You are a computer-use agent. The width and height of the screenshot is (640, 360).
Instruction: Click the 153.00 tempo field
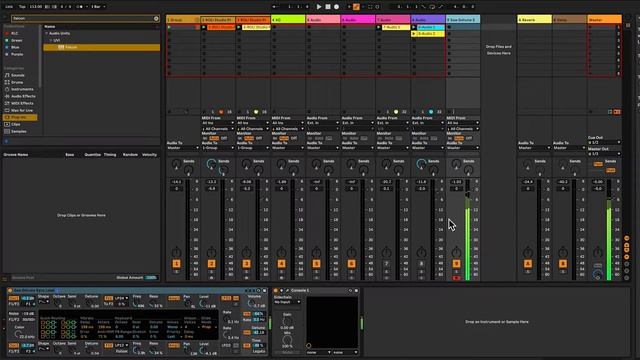pyautogui.click(x=36, y=7)
